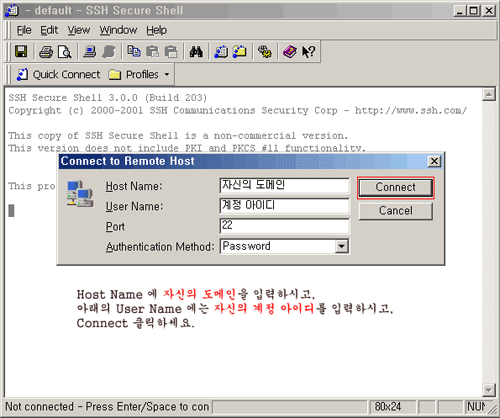The width and height of the screenshot is (500, 418).
Task: Open Settings gears icon
Action: [x=265, y=52]
